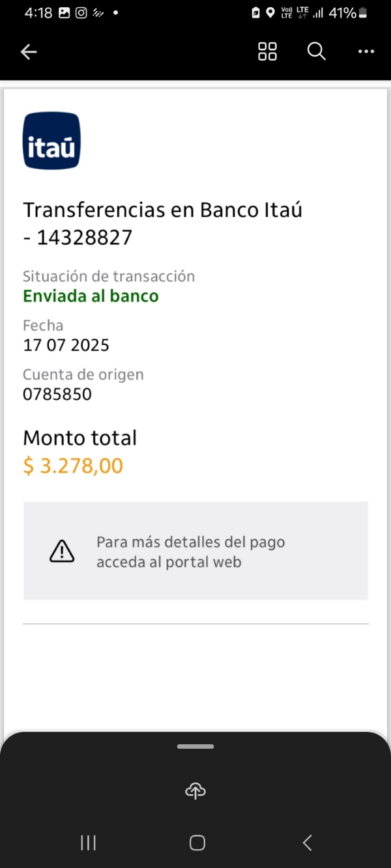391x868 pixels.
Task: Tap the Itaú bank logo
Action: point(51,141)
